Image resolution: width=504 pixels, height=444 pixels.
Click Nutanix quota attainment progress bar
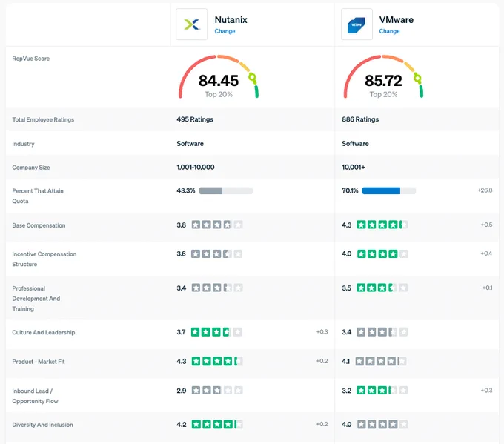(x=225, y=190)
